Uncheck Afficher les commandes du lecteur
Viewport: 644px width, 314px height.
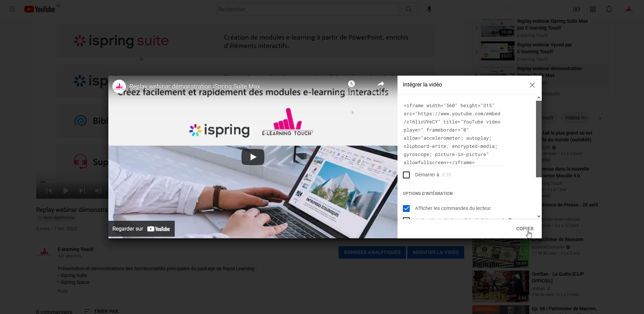[x=406, y=209]
